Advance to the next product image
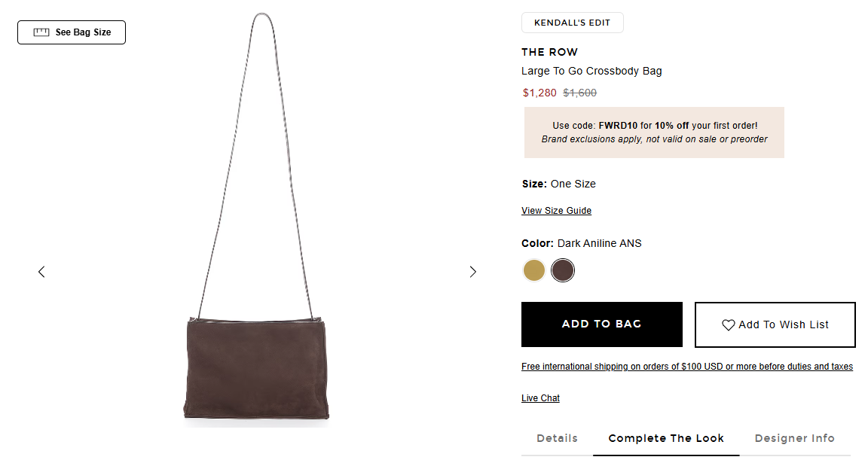 473,272
